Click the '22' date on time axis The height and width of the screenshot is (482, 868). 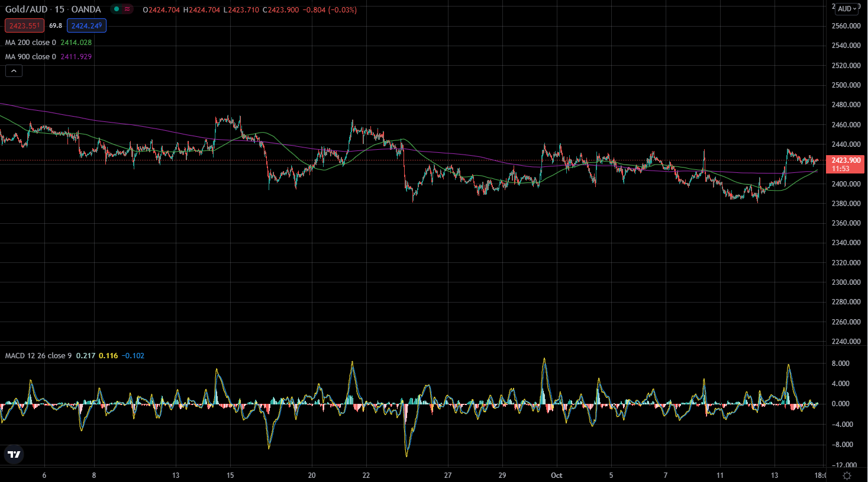[x=366, y=475]
